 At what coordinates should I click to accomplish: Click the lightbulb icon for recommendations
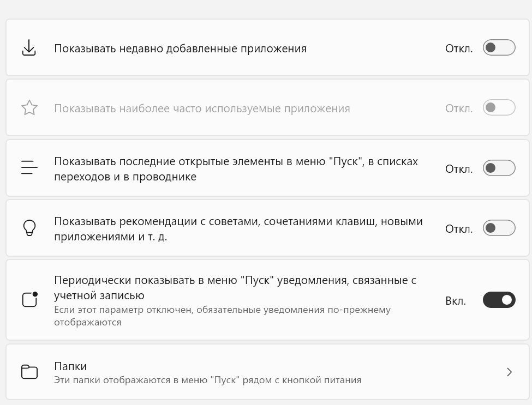click(x=29, y=228)
